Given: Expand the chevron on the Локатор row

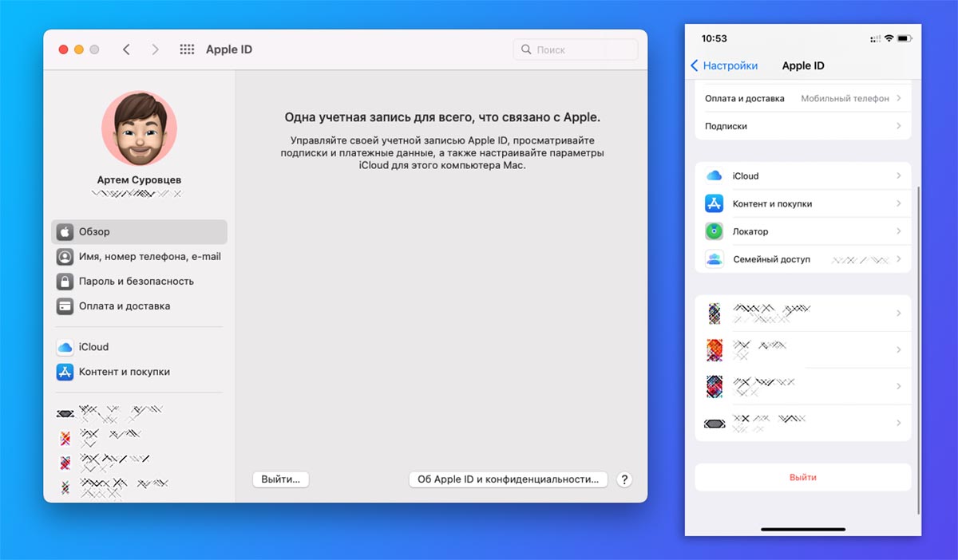Looking at the screenshot, I should coord(899,231).
